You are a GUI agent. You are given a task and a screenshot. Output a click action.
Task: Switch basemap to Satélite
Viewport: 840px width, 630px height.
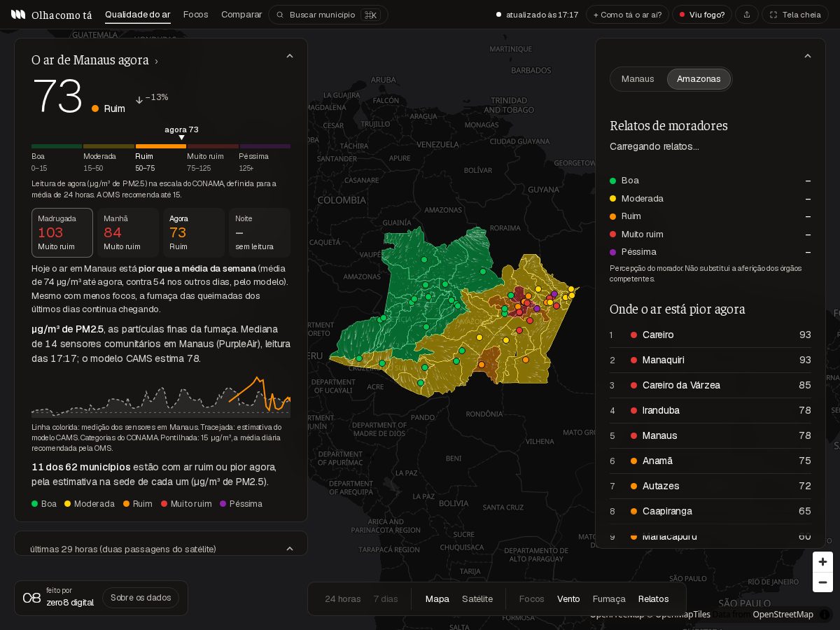pyautogui.click(x=477, y=599)
